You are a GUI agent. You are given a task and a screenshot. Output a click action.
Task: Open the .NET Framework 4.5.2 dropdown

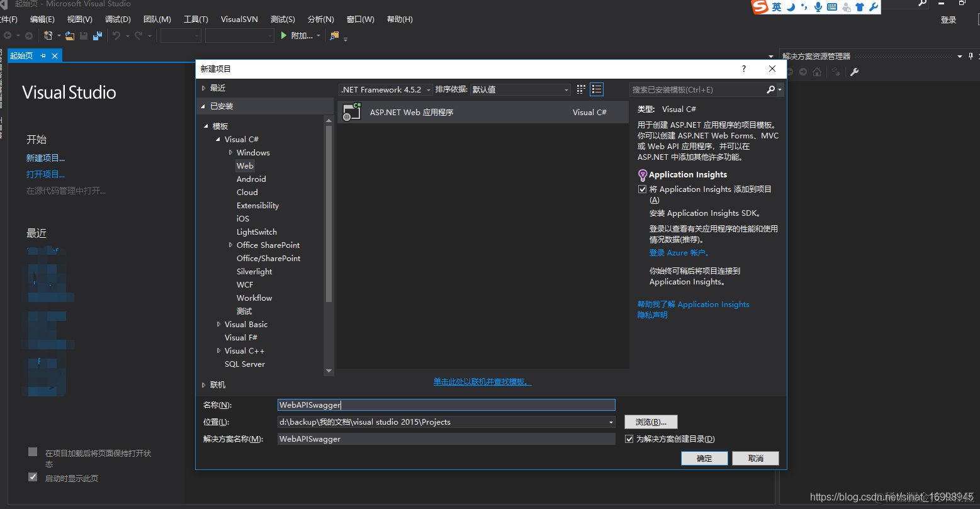click(x=386, y=89)
